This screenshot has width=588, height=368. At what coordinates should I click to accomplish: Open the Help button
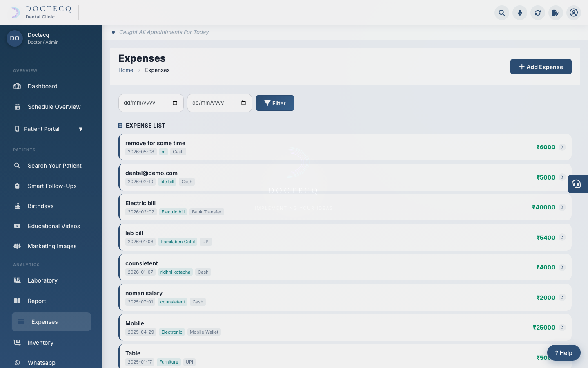tap(564, 353)
